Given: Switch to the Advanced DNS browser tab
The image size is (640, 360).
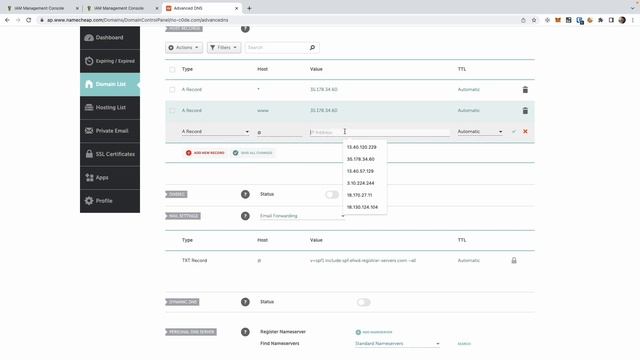Looking at the screenshot, I should (202, 8).
